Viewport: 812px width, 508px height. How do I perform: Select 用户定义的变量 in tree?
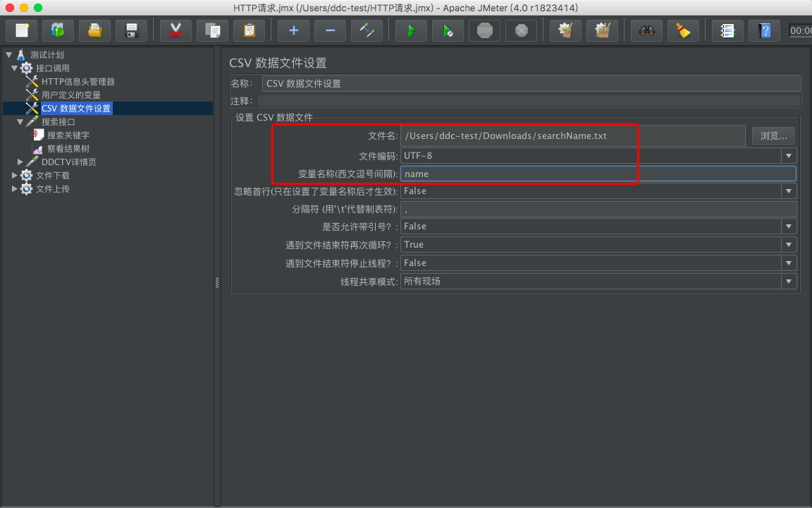[x=71, y=95]
